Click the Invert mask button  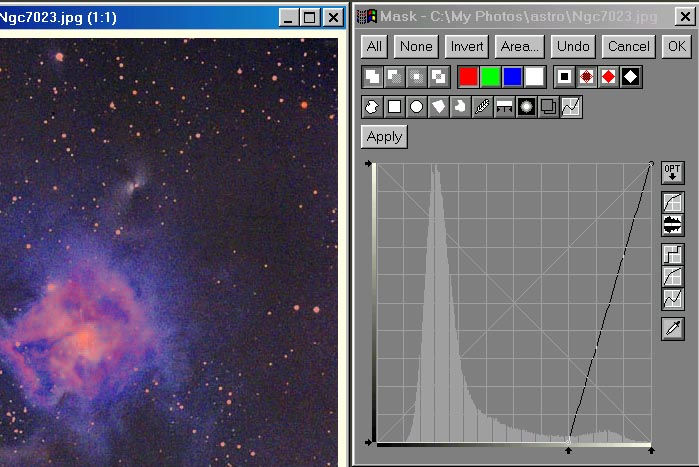pyautogui.click(x=467, y=46)
